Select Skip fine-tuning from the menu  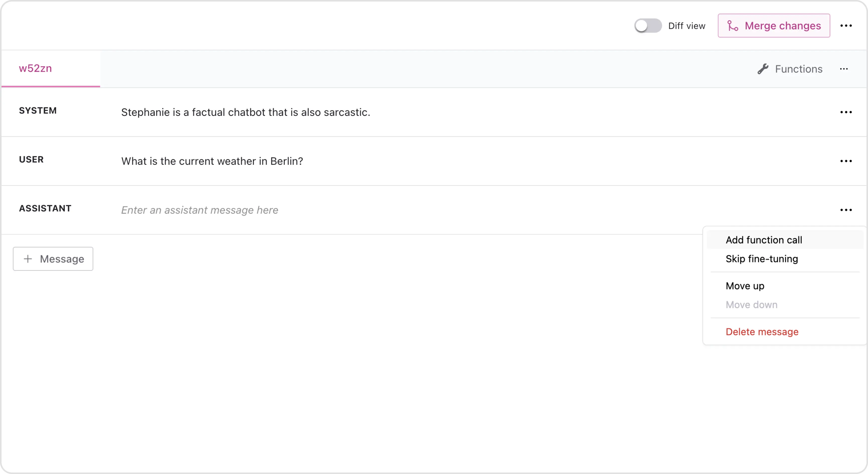(x=762, y=259)
